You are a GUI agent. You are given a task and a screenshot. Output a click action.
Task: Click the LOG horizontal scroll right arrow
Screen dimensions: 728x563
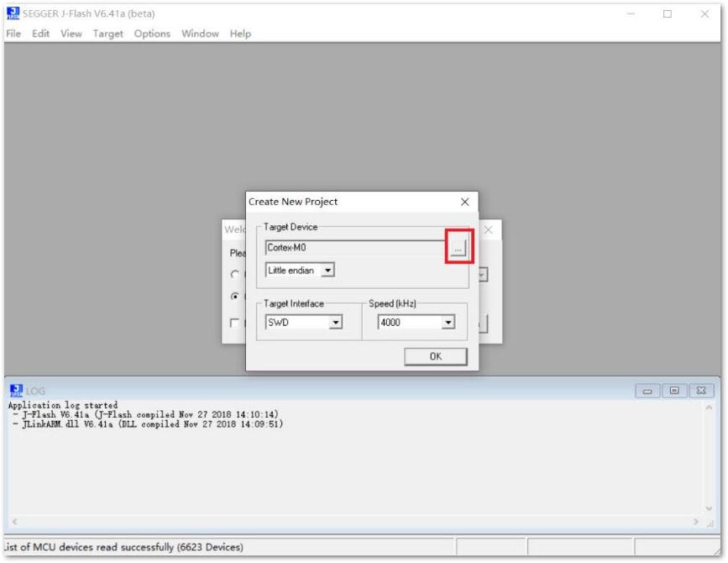tap(696, 522)
